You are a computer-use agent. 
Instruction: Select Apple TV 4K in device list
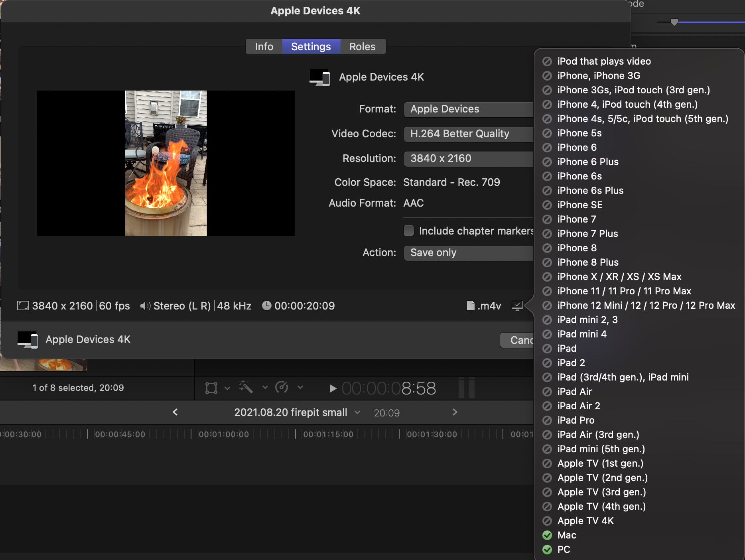585,521
